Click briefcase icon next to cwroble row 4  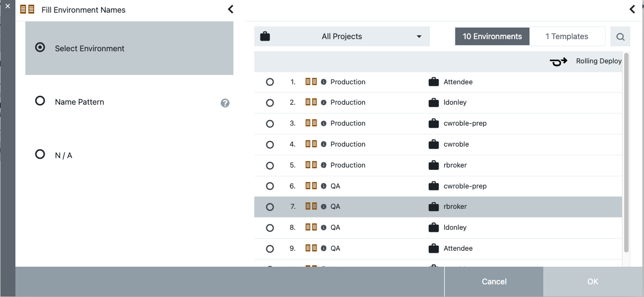click(x=434, y=144)
